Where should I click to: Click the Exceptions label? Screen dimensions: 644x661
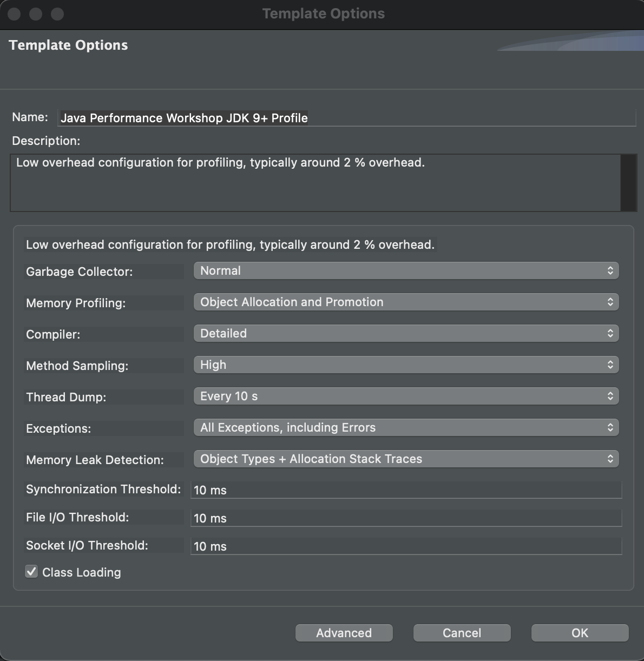tap(58, 428)
